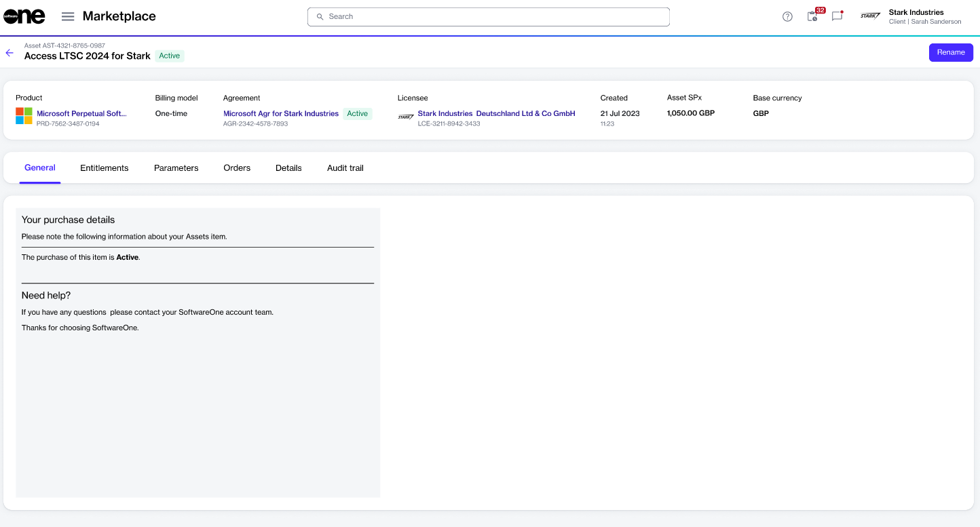
Task: Click the Stark logo beside licensee
Action: pyautogui.click(x=406, y=117)
